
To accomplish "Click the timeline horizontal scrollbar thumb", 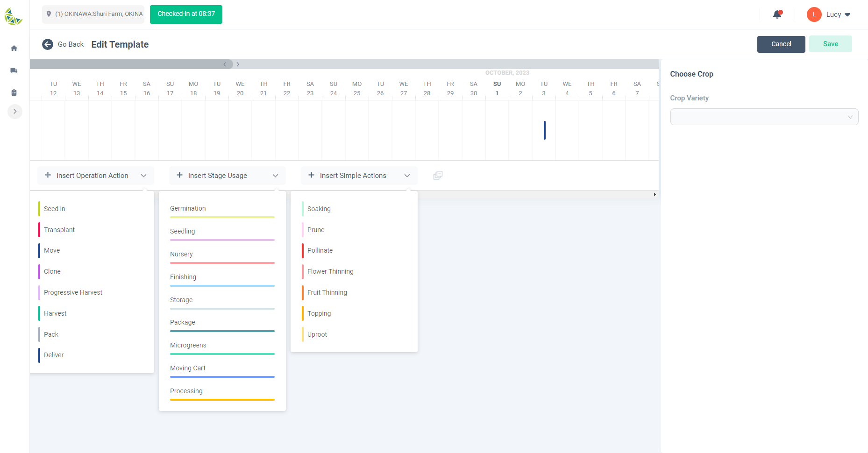I will pyautogui.click(x=131, y=64).
